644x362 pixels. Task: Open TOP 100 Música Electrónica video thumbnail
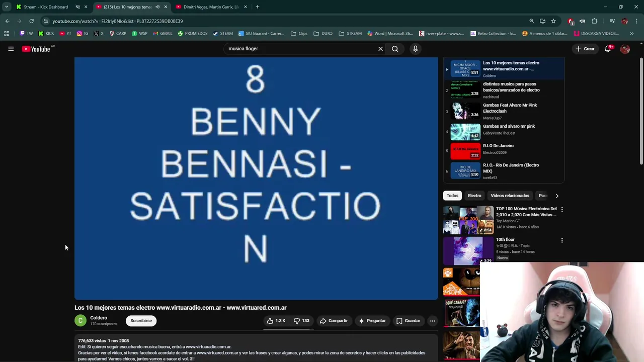pyautogui.click(x=468, y=220)
